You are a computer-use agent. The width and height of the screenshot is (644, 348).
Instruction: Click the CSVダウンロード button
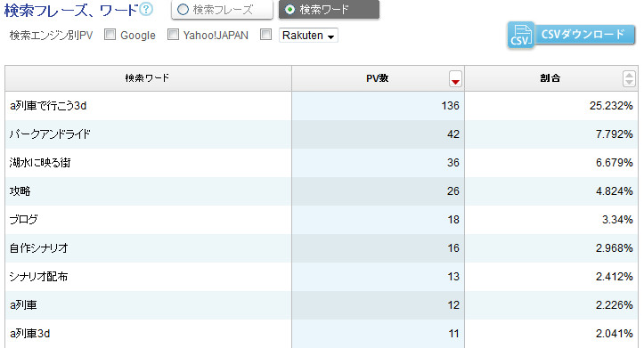point(584,35)
